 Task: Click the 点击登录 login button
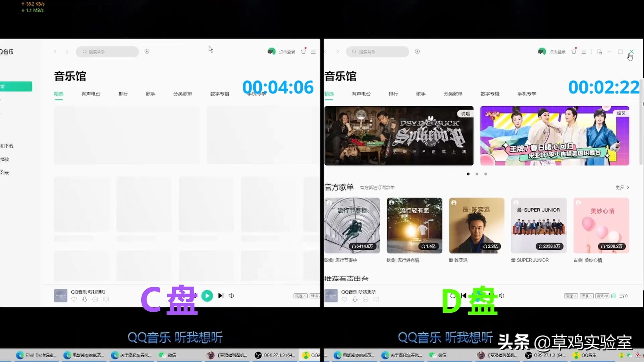[x=557, y=51]
